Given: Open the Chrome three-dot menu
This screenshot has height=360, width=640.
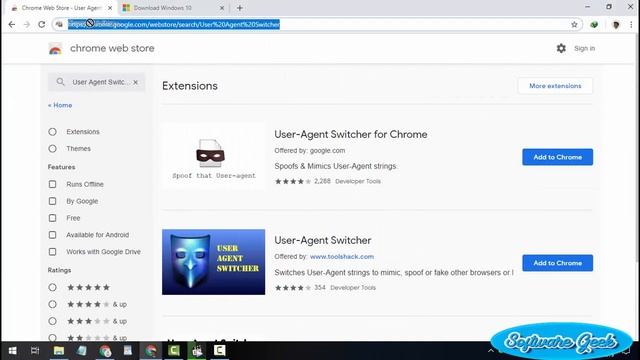Looking at the screenshot, I should (631, 24).
